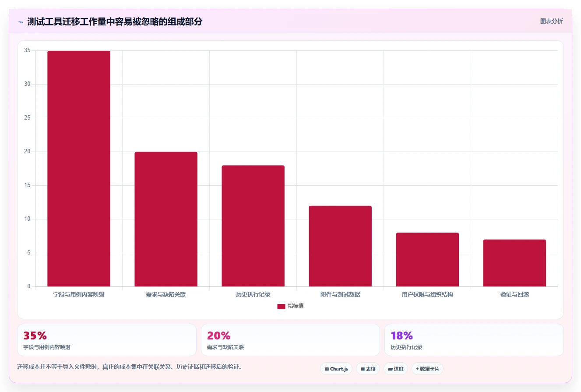Screen dimensions: 581x392
Task: Click the y-axis tick label 20
Action: tap(28, 152)
